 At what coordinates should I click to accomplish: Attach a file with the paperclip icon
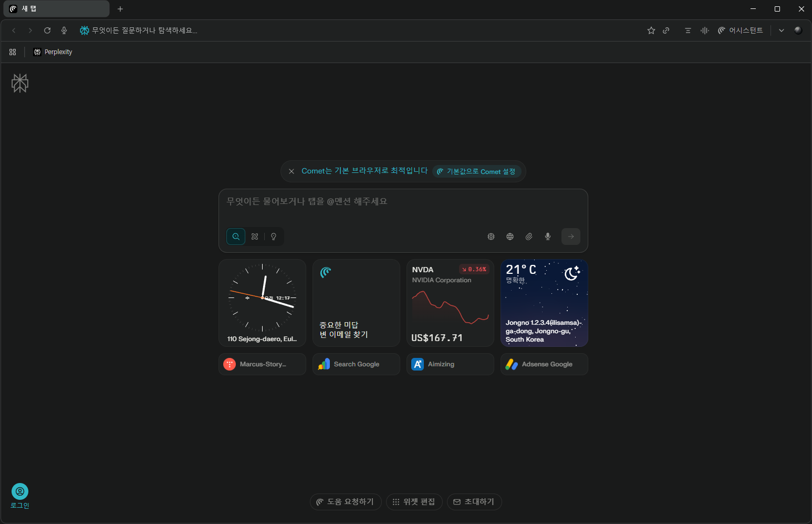pyautogui.click(x=529, y=237)
